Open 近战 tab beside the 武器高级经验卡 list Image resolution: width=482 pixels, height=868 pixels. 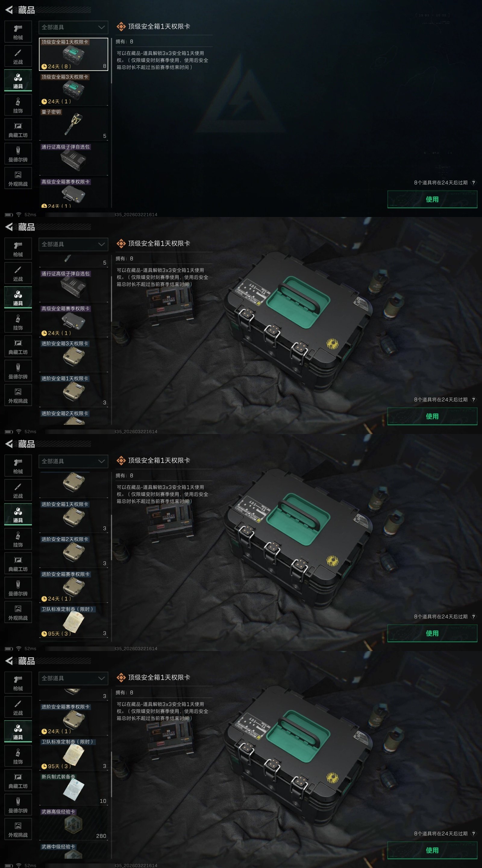(x=18, y=707)
